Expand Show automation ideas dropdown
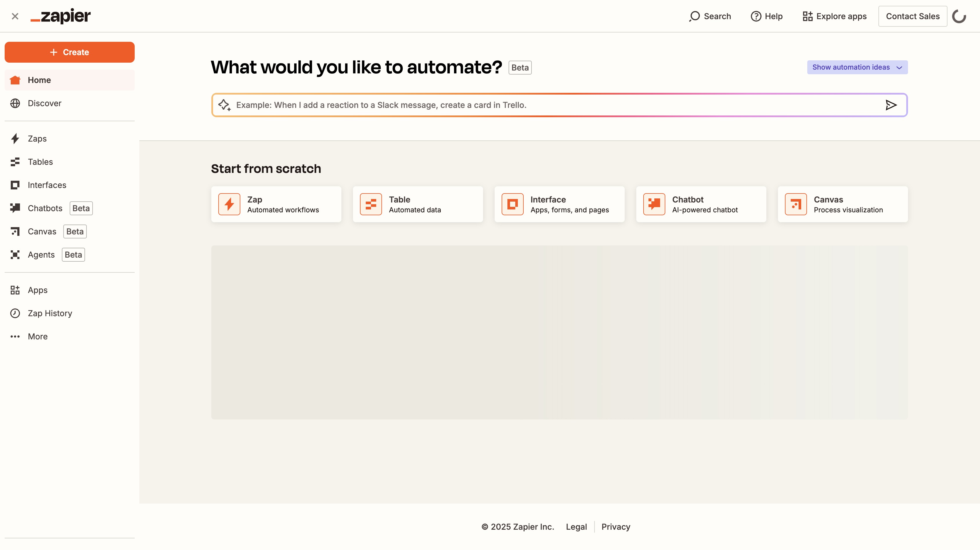980x550 pixels. (857, 67)
